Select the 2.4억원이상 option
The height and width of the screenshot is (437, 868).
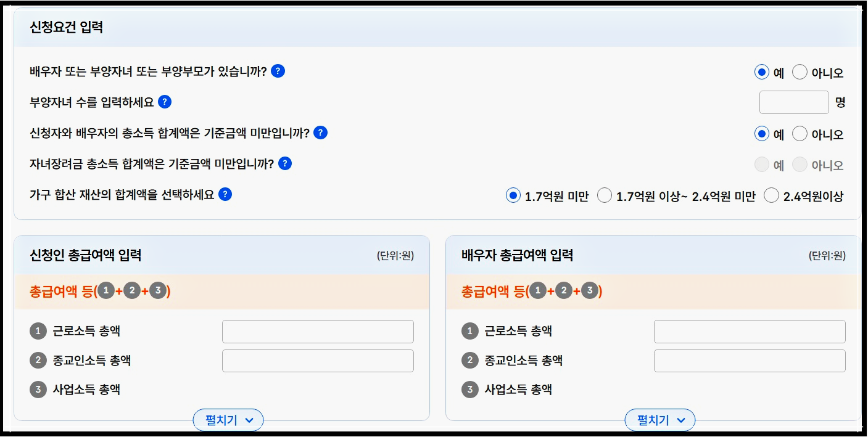(771, 195)
